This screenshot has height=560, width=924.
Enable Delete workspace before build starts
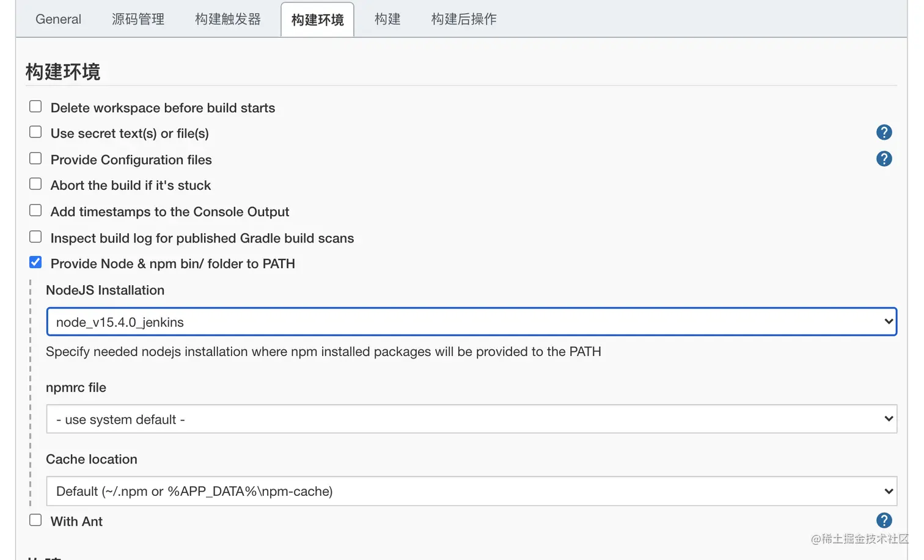(35, 107)
